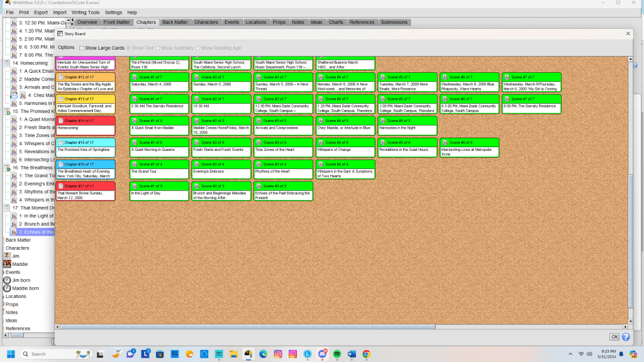This screenshot has height=362, width=644.
Task: Select the Show Reading Age radio button
Action: coord(198,48)
